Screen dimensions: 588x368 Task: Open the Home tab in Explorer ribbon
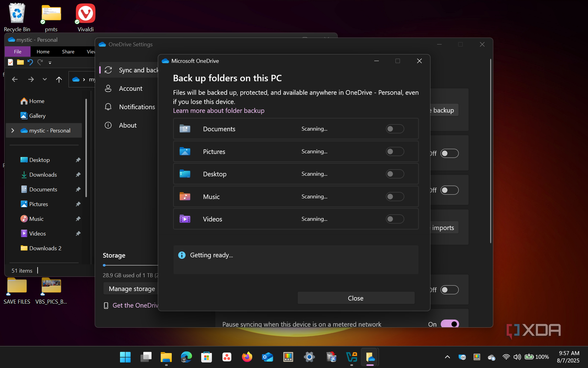[43, 51]
